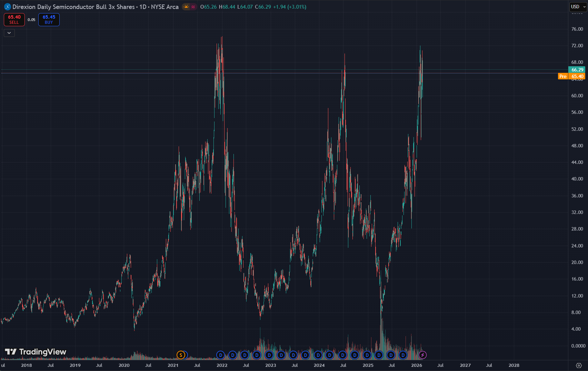Image resolution: width=588 pixels, height=371 pixels.
Task: Click the 2028 time axis label
Action: pyautogui.click(x=514, y=365)
